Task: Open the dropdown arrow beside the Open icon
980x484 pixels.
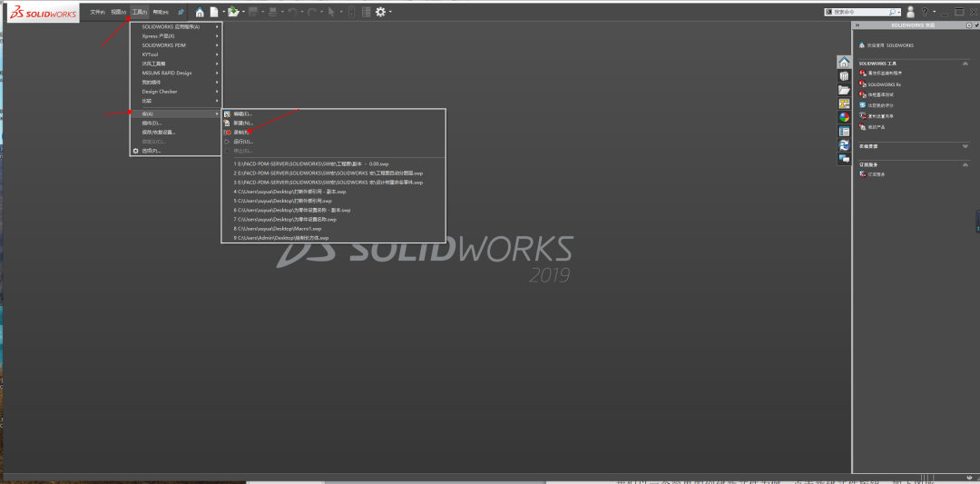Action: (242, 12)
